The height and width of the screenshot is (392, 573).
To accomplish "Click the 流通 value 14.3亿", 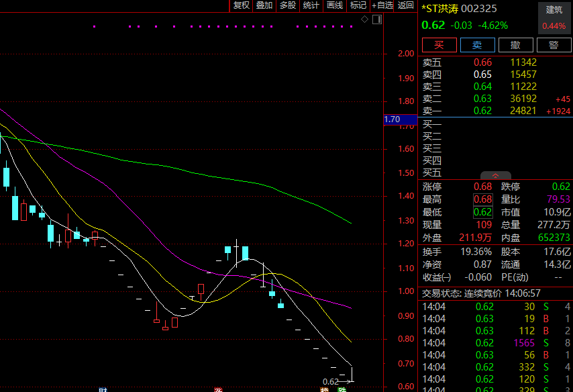I will [557, 264].
